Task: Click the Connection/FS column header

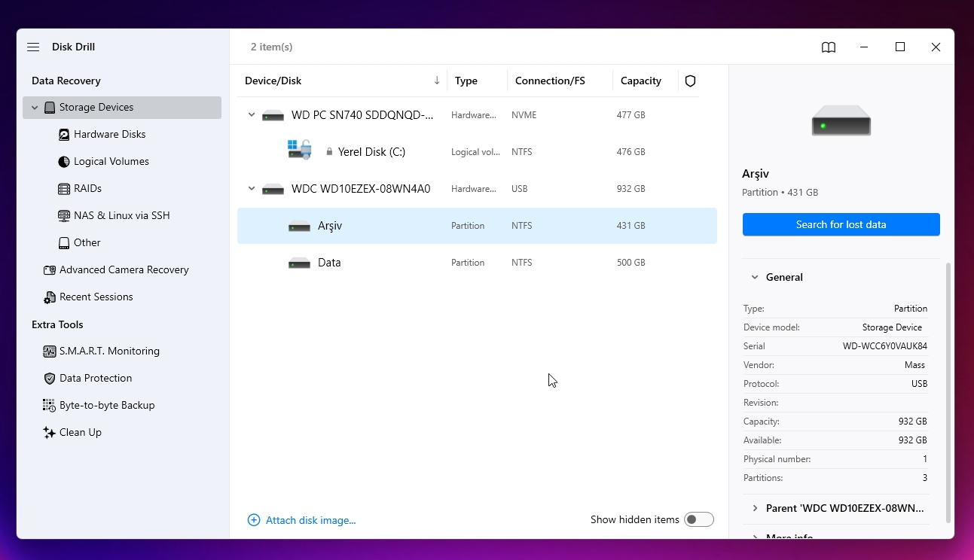Action: point(550,81)
